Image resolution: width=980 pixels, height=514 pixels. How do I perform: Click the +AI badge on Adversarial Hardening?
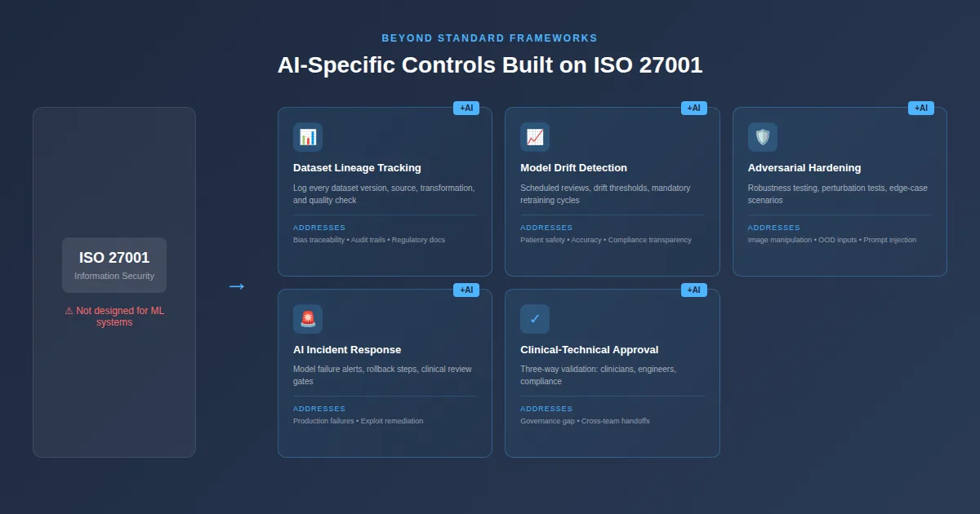tap(921, 108)
